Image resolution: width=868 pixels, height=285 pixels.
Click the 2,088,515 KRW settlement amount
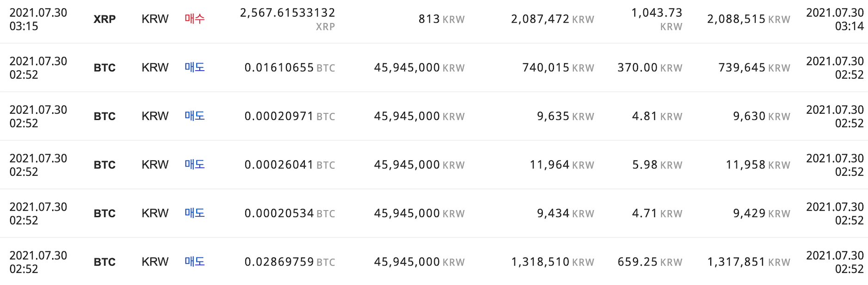point(748,19)
